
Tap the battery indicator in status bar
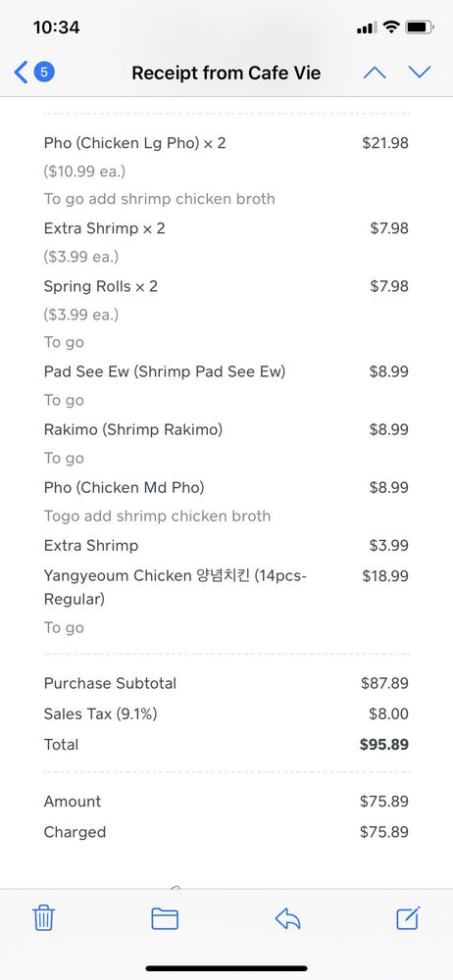(x=420, y=26)
